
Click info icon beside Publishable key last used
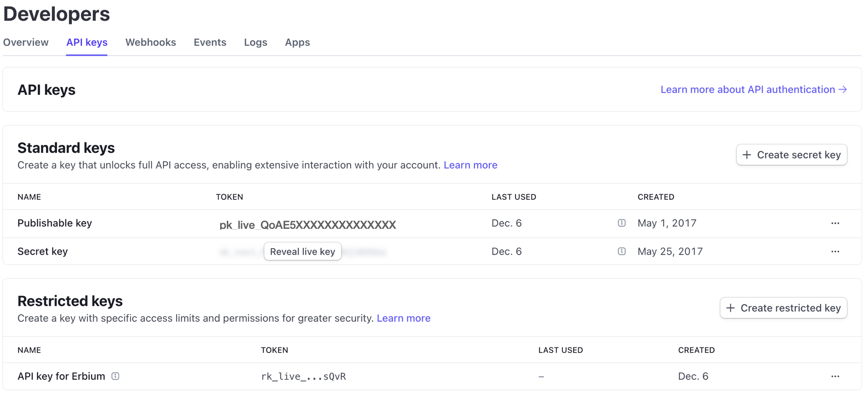(x=621, y=223)
